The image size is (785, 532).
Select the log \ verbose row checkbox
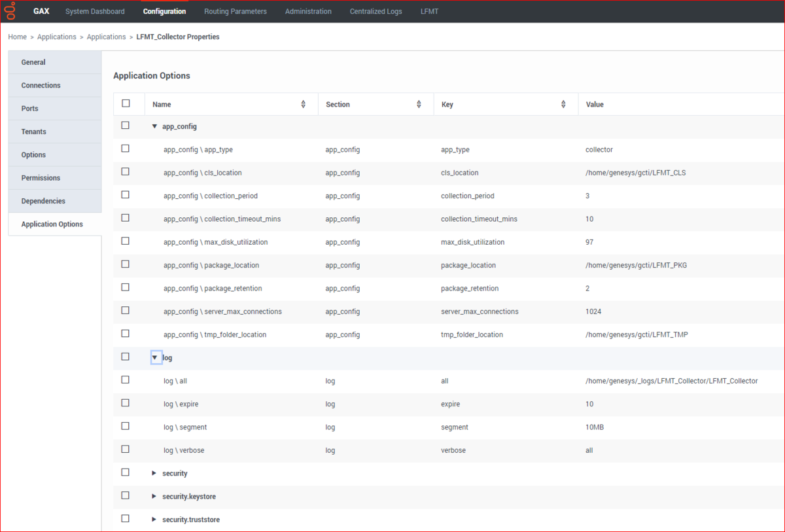[126, 450]
